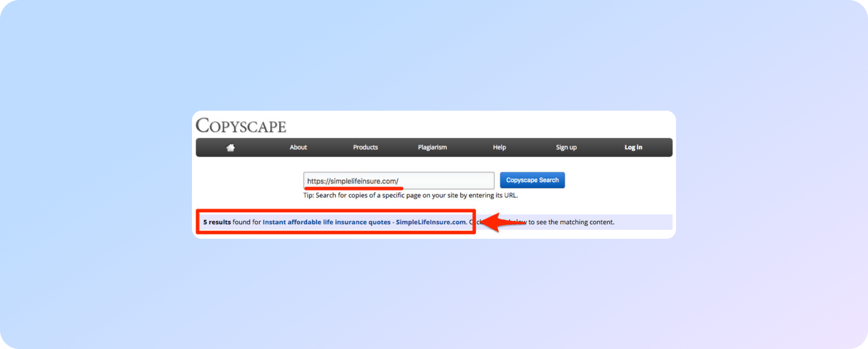This screenshot has width=868, height=349.
Task: Click the Copyscape Search button
Action: (x=532, y=180)
